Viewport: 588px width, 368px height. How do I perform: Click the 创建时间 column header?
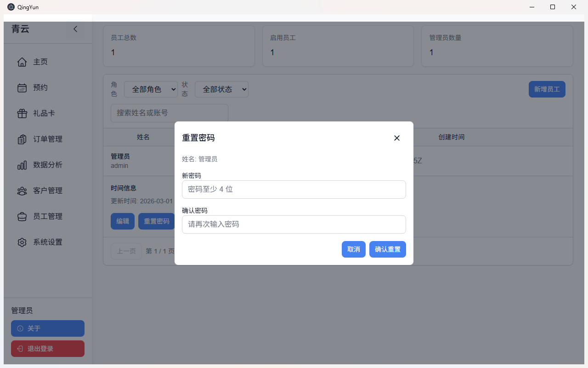click(452, 137)
